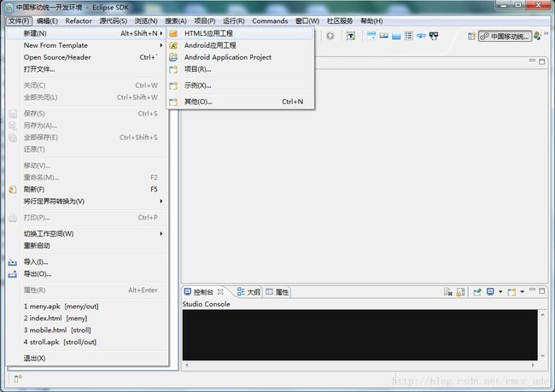
Task: Click the open-book toolbar icon
Action: tap(383, 36)
